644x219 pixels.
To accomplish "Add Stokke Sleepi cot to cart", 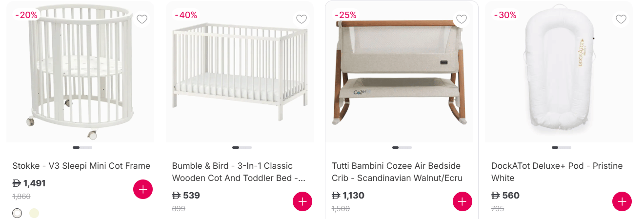I will (x=143, y=189).
